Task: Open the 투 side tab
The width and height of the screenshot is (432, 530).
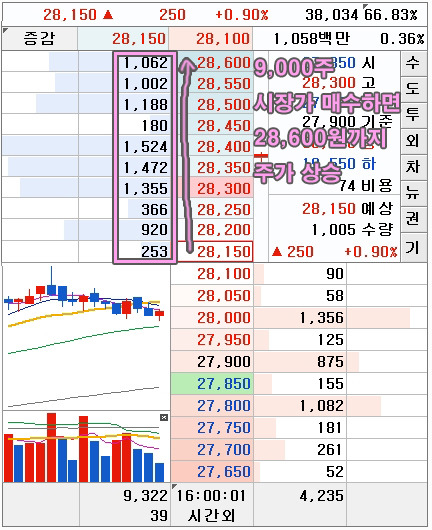Action: click(x=412, y=115)
